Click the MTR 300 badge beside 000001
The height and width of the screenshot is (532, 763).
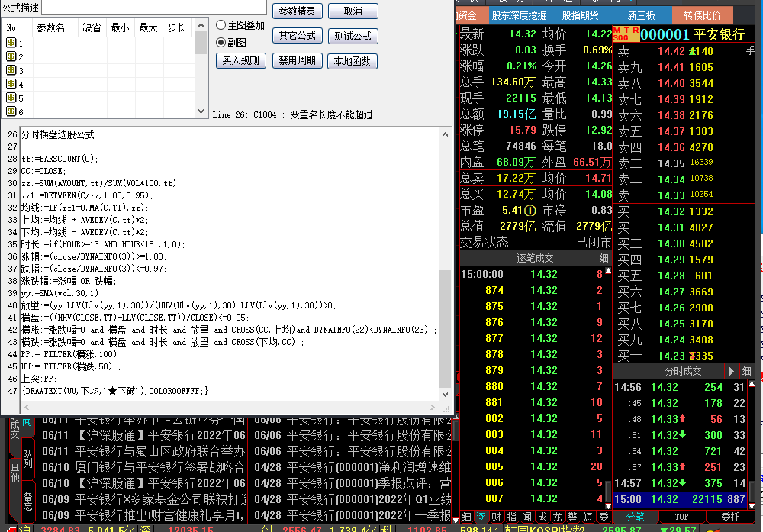click(626, 34)
